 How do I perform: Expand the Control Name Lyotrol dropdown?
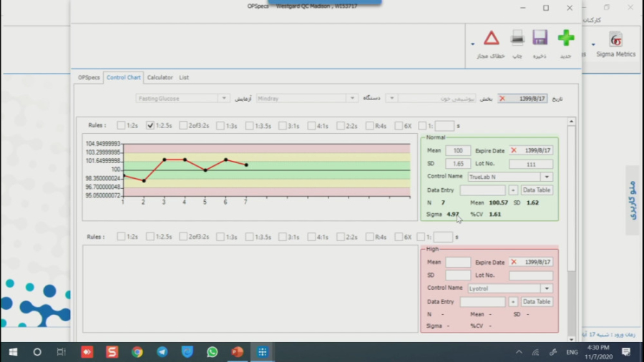coord(547,288)
